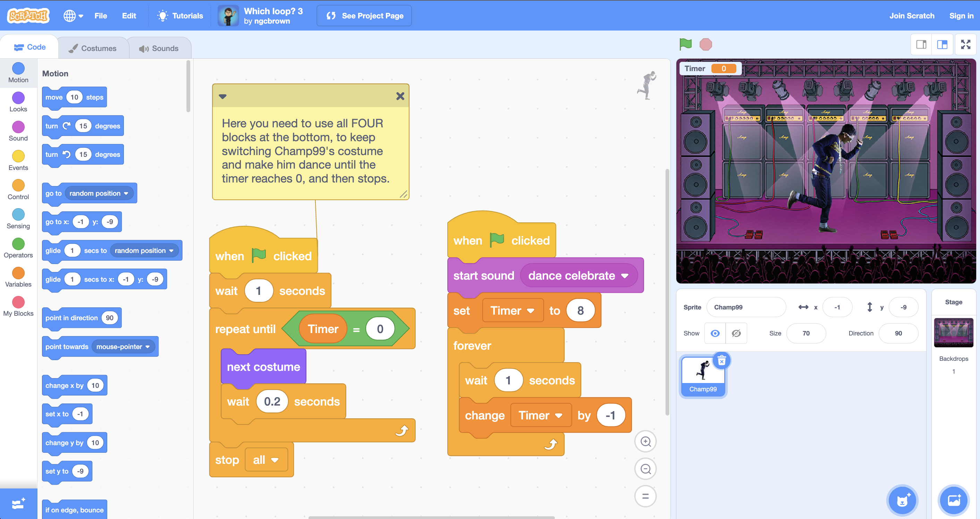980x519 pixels.
Task: Open Timer dropdown in change block
Action: [x=541, y=415]
